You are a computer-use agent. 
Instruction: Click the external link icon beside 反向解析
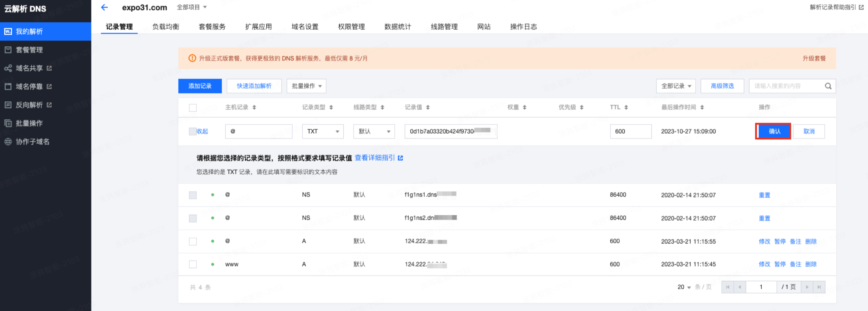coord(49,105)
